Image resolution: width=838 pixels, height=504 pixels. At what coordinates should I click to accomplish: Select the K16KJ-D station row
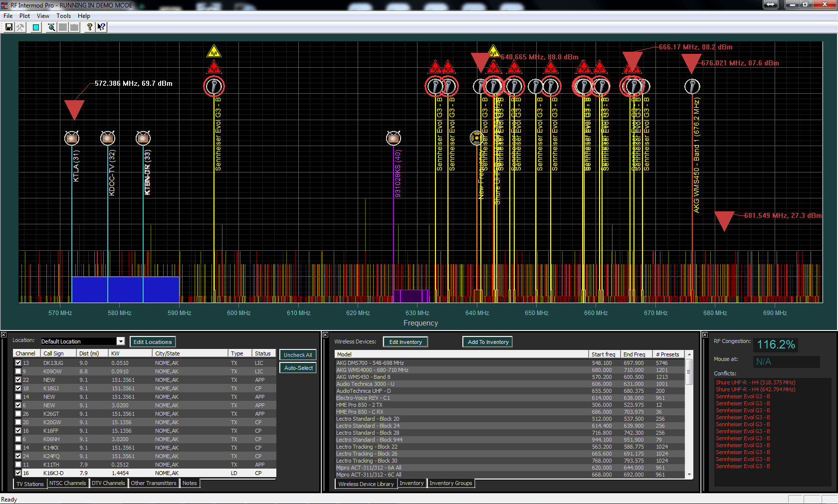pos(145,473)
